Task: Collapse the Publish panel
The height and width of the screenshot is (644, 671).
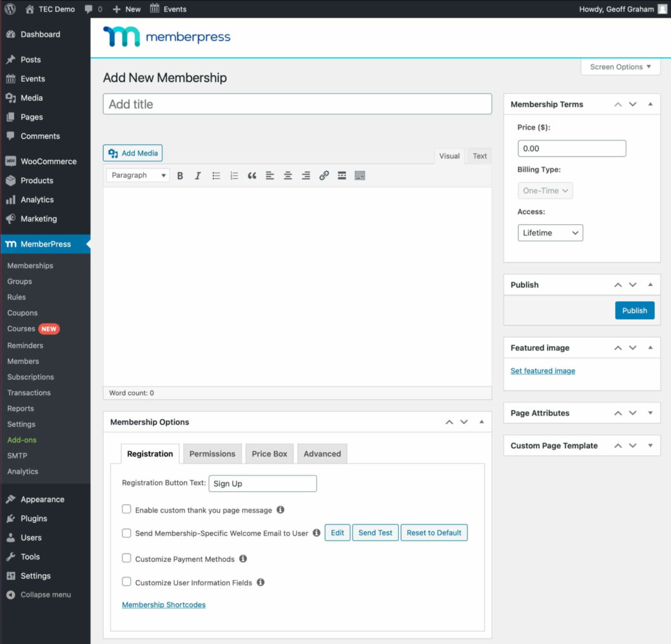Action: tap(651, 285)
